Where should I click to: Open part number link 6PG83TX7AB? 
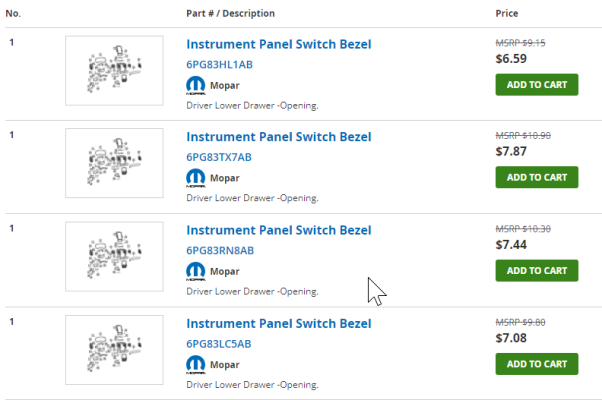point(219,157)
